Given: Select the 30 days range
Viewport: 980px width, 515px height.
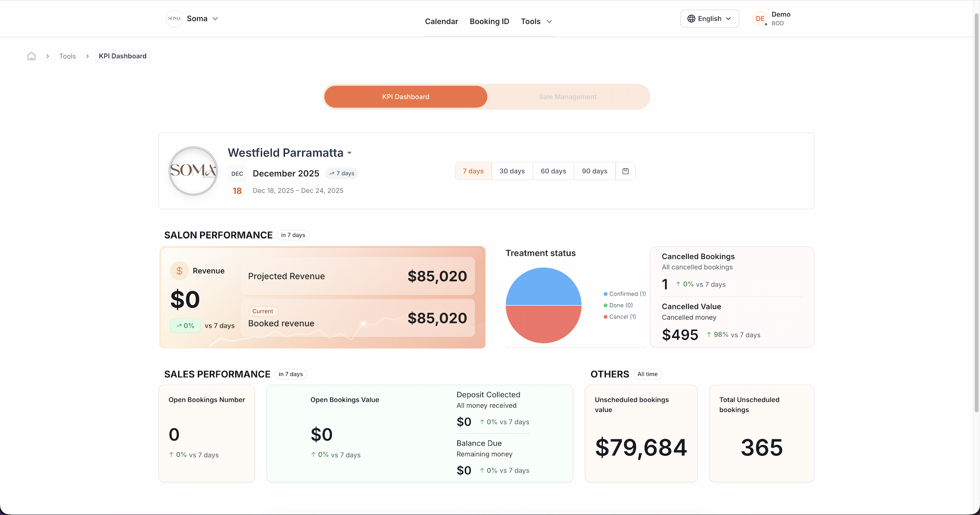Looking at the screenshot, I should tap(512, 171).
